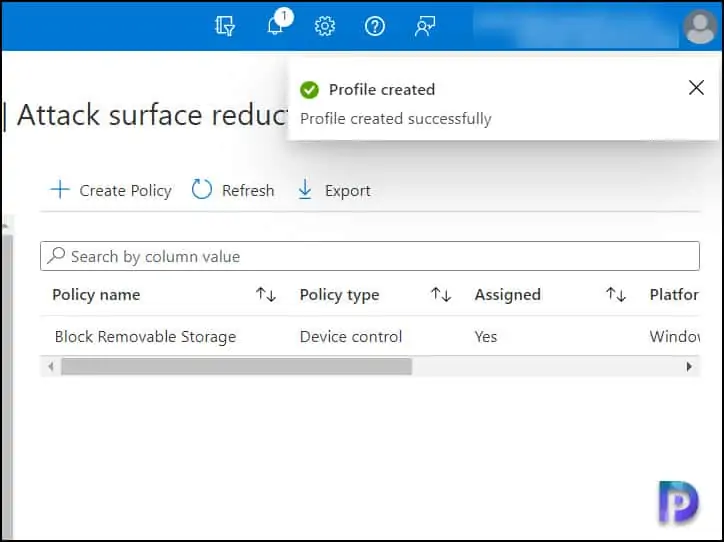
Task: Sort by the Policy type column arrows
Action: [x=440, y=294]
